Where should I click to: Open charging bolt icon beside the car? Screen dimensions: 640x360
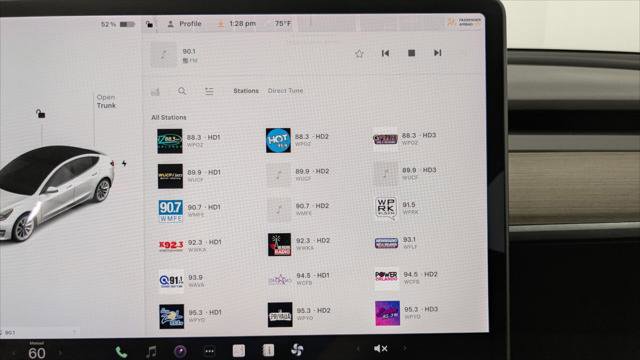click(x=124, y=163)
